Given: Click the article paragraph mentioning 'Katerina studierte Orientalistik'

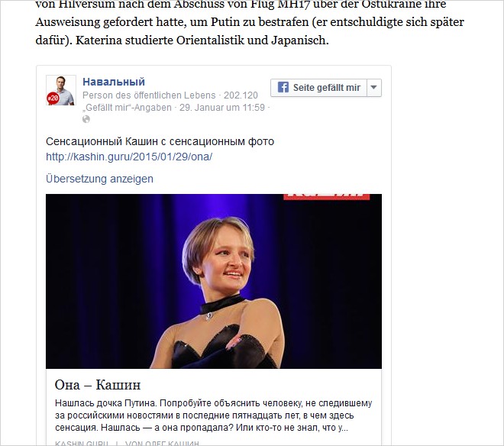Looking at the screenshot, I should [250, 22].
